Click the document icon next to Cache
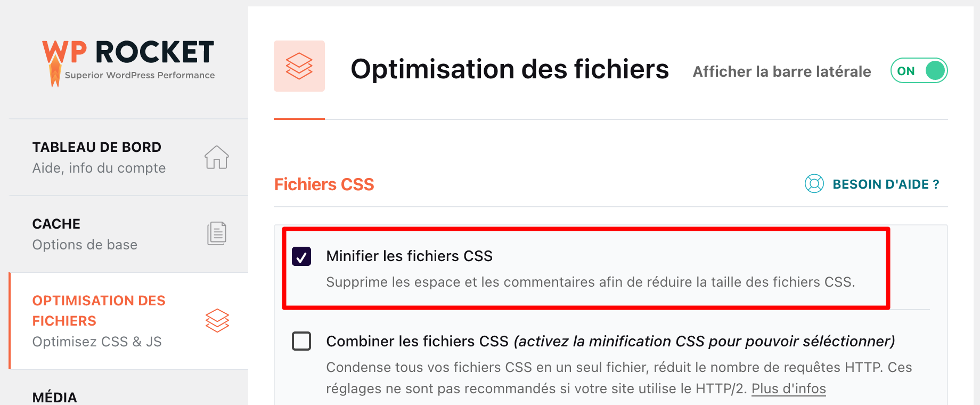The width and height of the screenshot is (980, 405). click(216, 233)
